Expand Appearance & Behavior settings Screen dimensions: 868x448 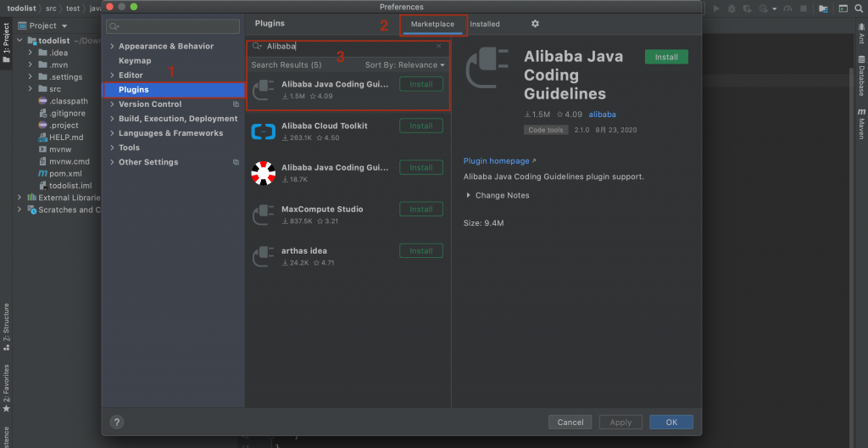pos(113,46)
